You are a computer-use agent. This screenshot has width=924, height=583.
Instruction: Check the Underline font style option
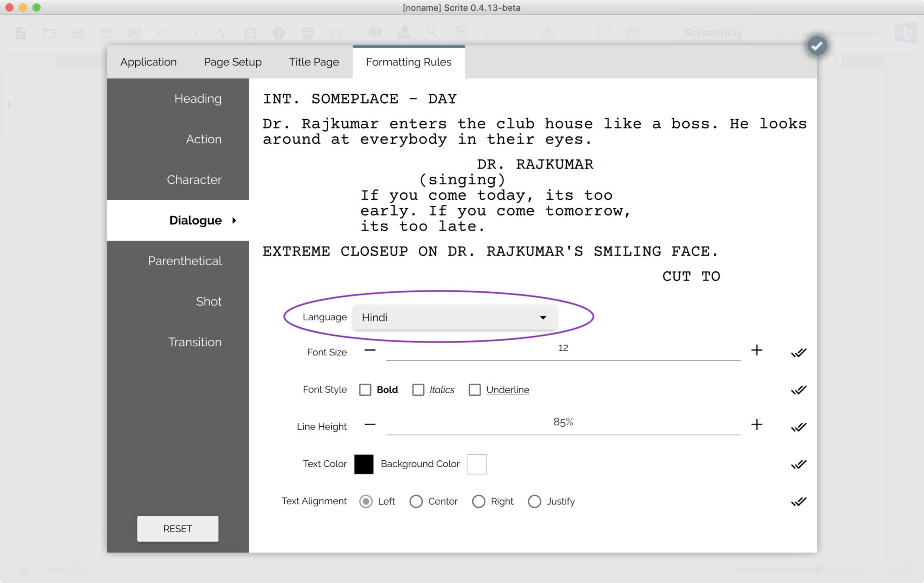pos(475,390)
